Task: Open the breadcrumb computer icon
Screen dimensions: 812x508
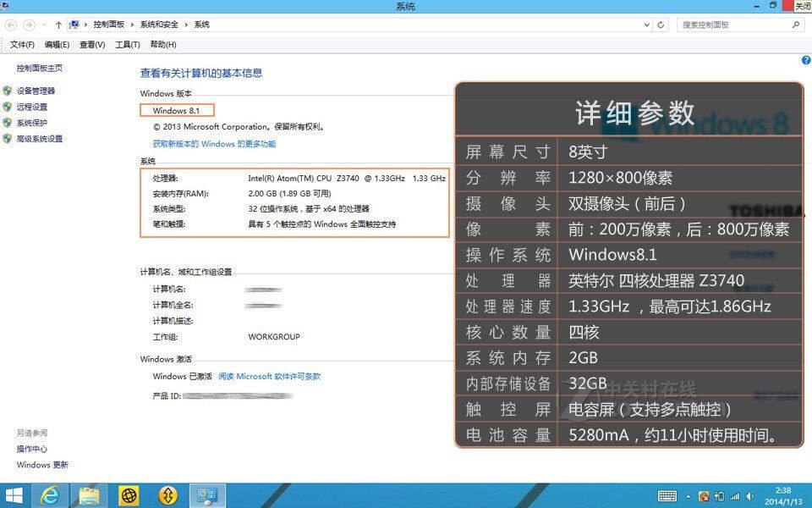Action: coord(74,25)
